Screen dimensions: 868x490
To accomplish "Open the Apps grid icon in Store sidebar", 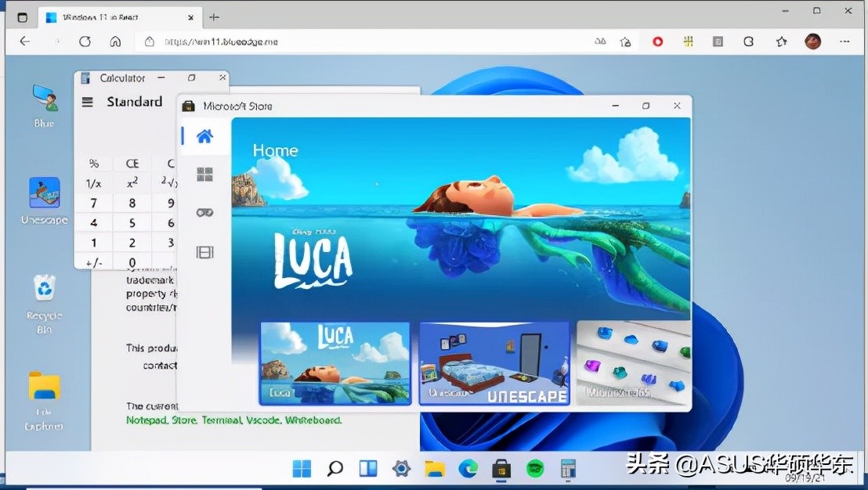I will coord(204,174).
